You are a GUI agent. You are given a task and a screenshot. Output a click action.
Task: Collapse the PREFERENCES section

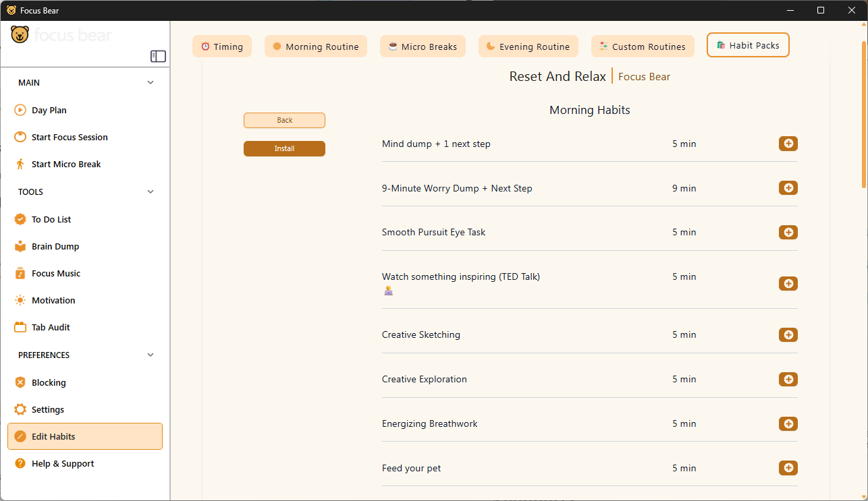click(151, 355)
